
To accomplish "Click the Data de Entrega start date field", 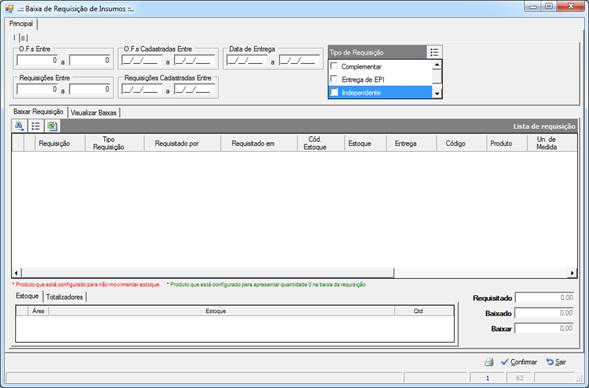I will [x=247, y=60].
